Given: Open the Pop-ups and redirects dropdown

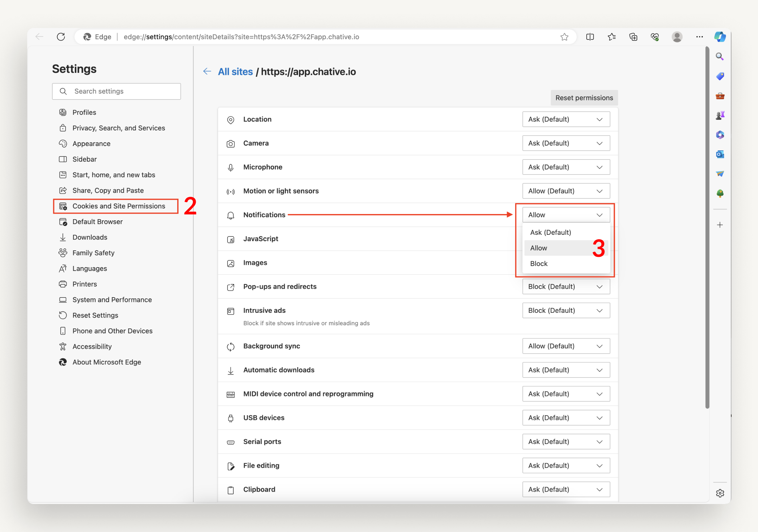Looking at the screenshot, I should click(x=565, y=286).
